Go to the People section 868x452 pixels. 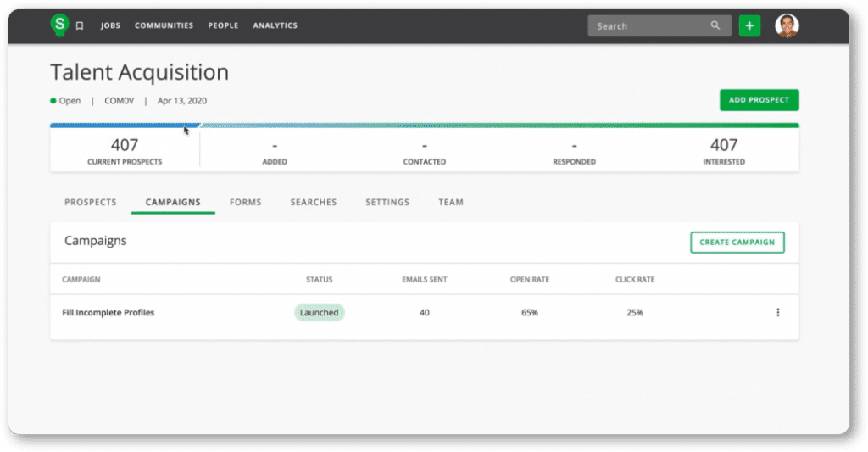coord(223,26)
